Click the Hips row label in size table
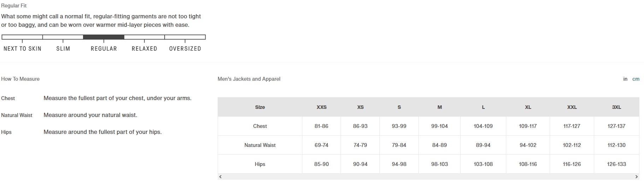The height and width of the screenshot is (185, 644). 260,164
